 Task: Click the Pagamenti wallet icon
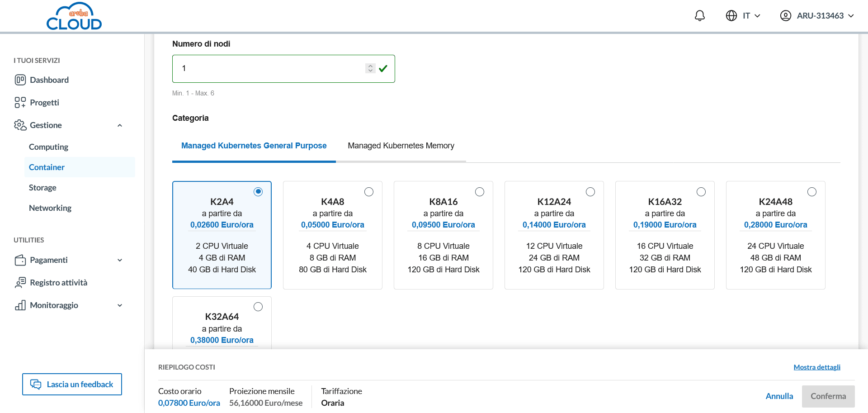(x=20, y=260)
